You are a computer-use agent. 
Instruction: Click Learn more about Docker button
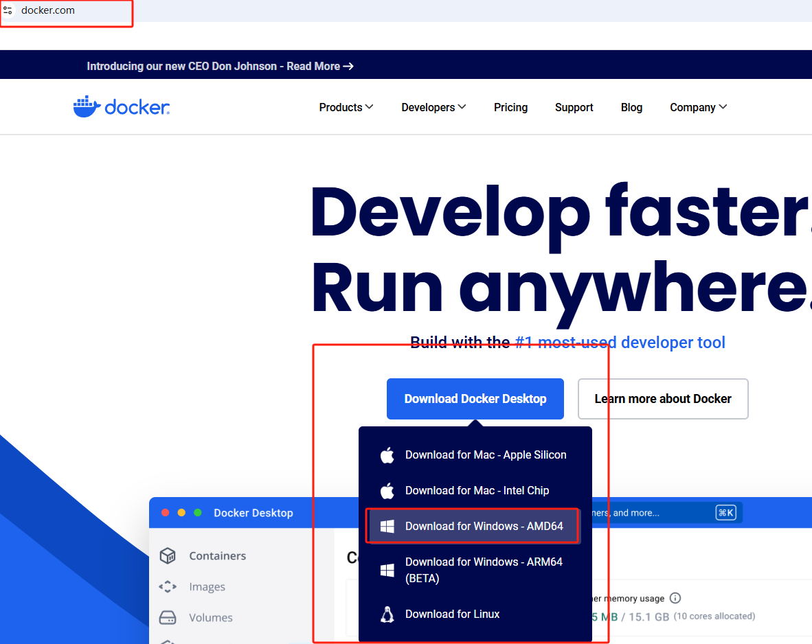663,399
